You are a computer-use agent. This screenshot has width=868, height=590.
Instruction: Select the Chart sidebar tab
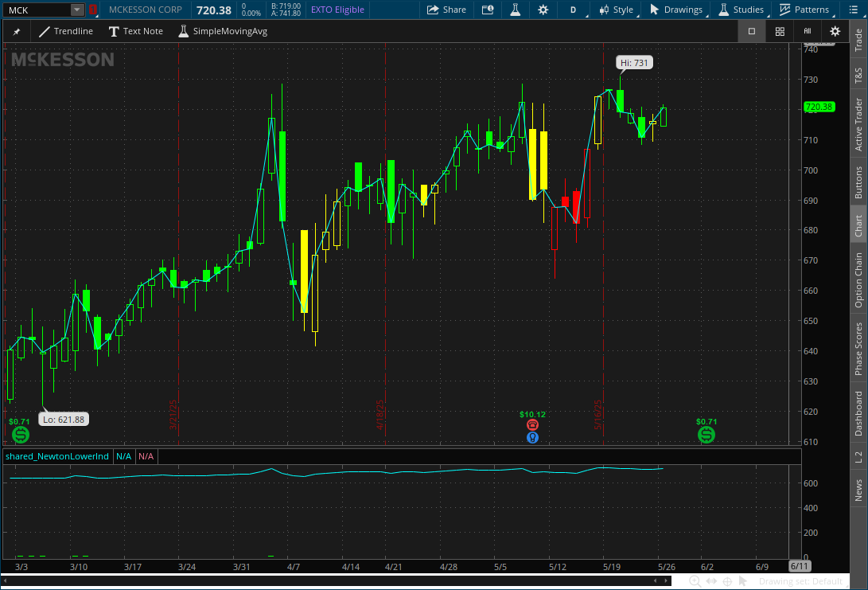858,225
